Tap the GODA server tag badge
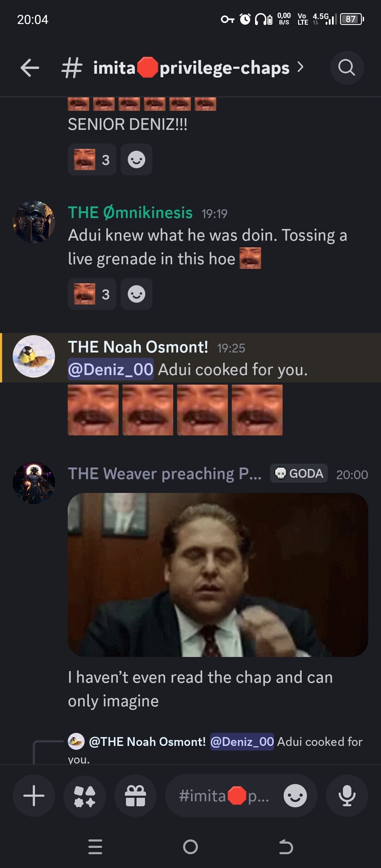381x868 pixels. (299, 473)
